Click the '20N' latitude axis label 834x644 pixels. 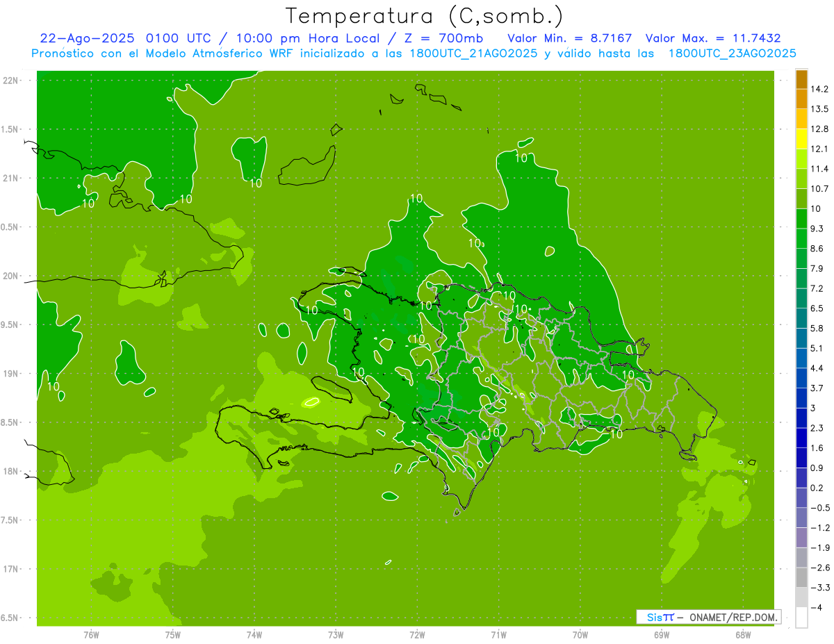10,276
